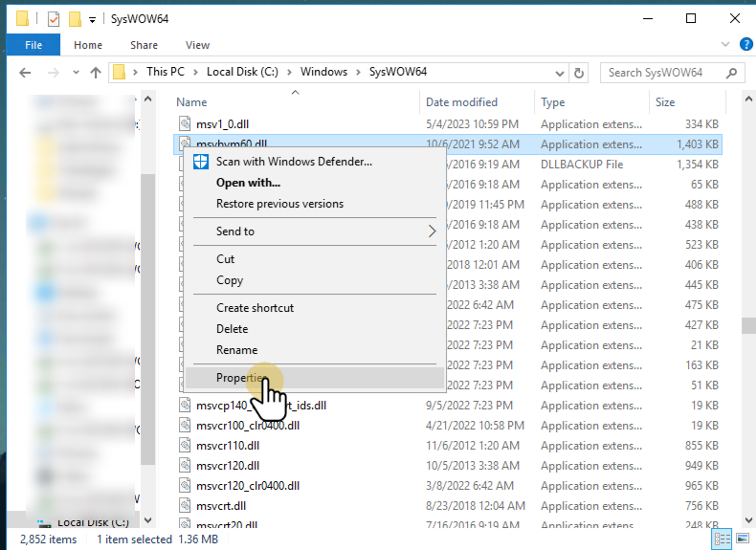Sort by the Date modified column

(x=461, y=102)
